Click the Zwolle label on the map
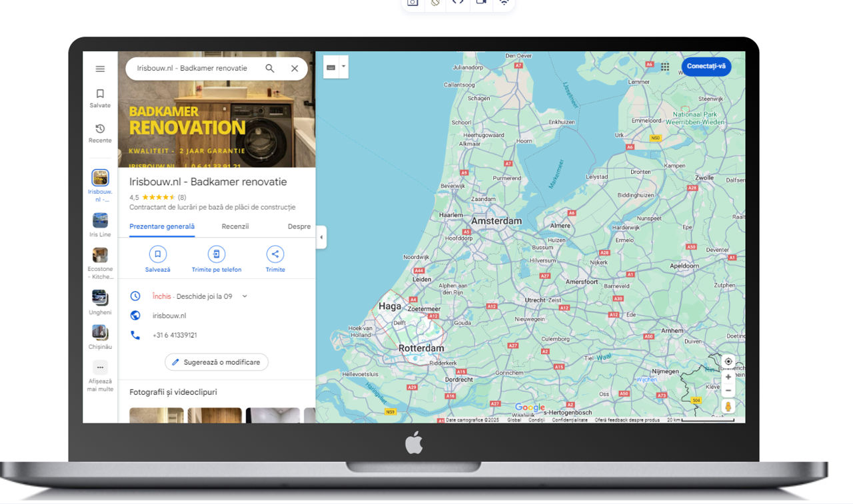 (x=704, y=178)
